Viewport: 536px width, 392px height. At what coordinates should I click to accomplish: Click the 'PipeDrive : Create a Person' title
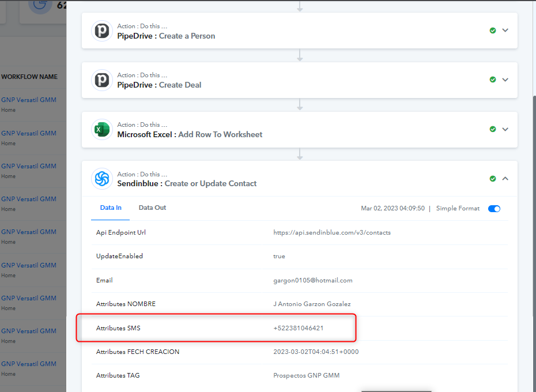pos(166,36)
